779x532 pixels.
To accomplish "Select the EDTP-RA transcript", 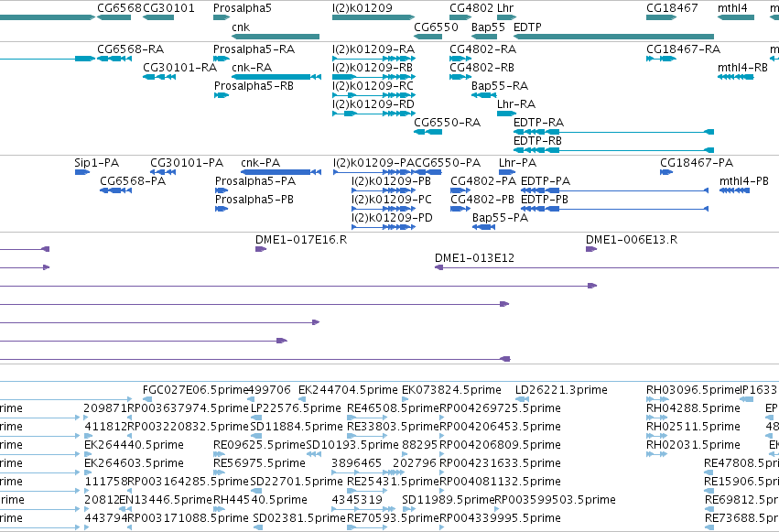I will [x=613, y=132].
